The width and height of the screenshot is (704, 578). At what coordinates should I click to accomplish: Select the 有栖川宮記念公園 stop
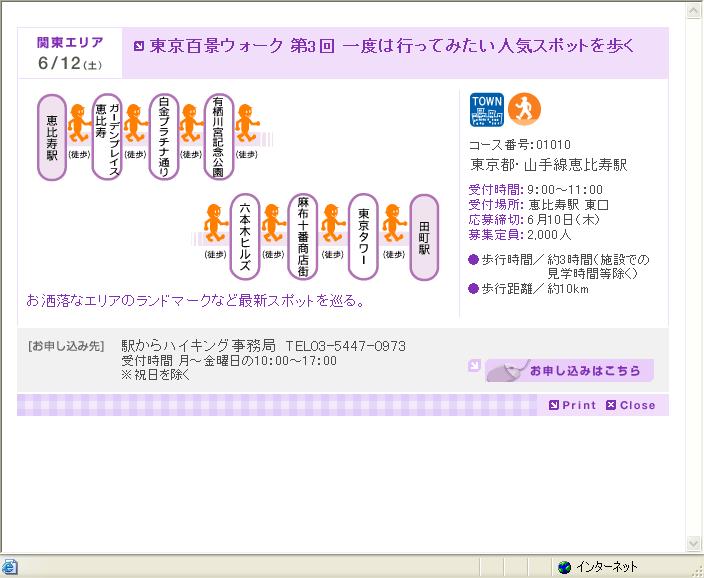coord(219,137)
